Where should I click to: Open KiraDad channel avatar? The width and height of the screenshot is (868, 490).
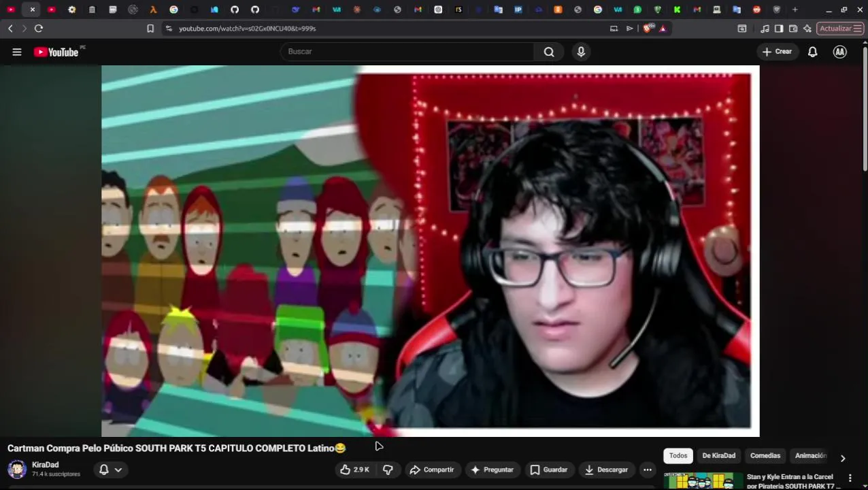[x=17, y=469]
